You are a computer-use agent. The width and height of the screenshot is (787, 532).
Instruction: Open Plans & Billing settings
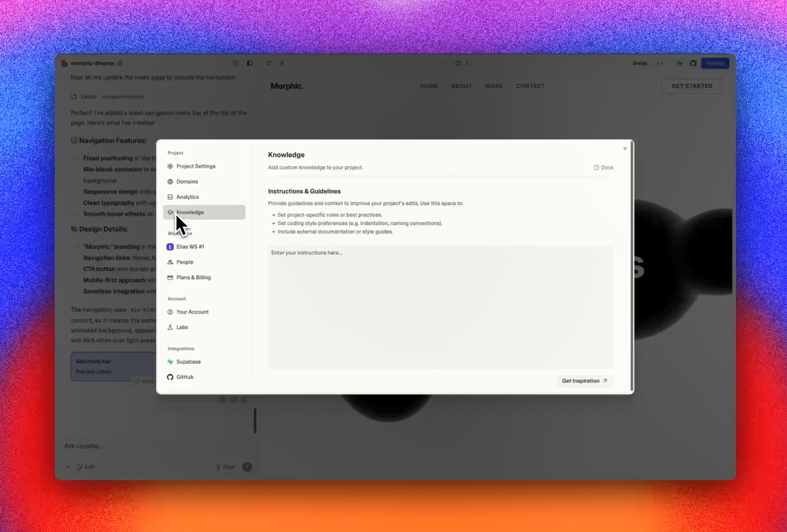(x=204, y=278)
